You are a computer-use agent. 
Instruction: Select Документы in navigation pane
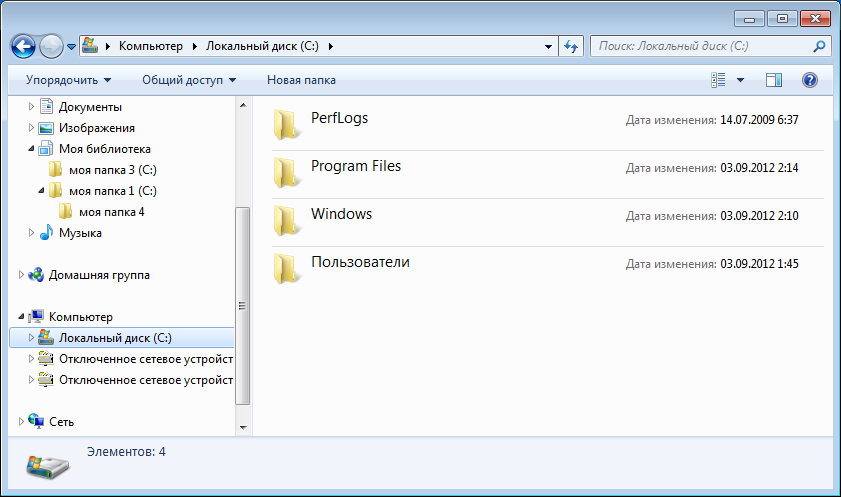click(x=90, y=107)
